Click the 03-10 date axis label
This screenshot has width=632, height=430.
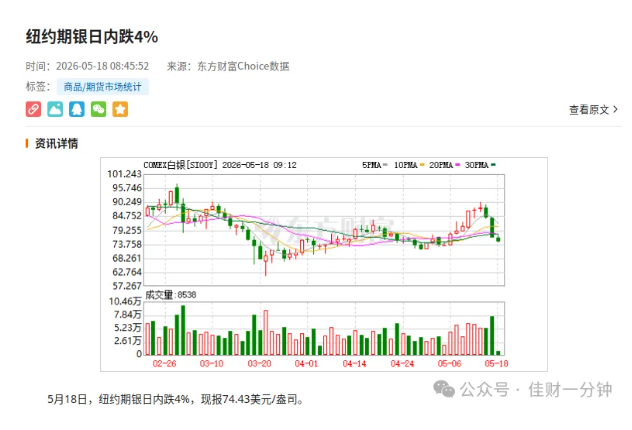coord(212,364)
